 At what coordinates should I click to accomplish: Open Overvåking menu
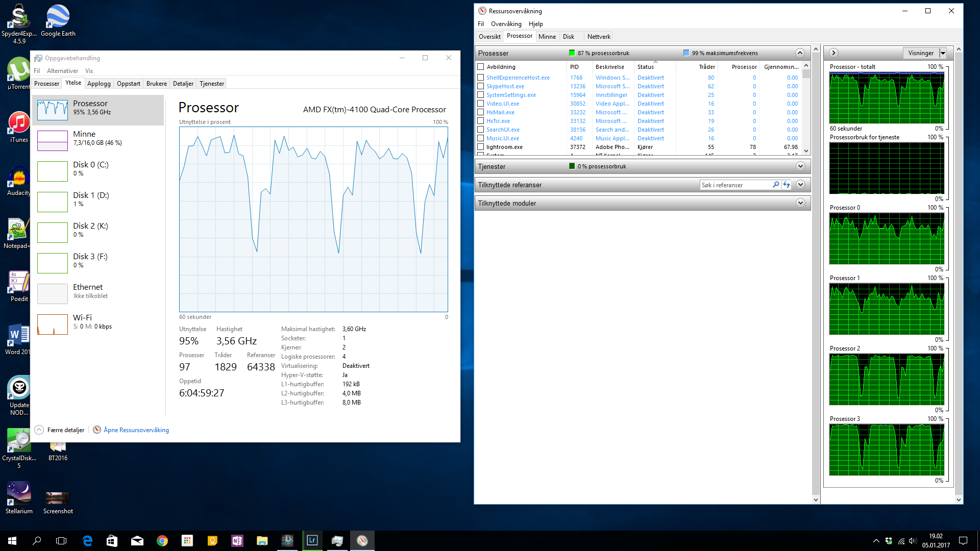click(x=506, y=24)
